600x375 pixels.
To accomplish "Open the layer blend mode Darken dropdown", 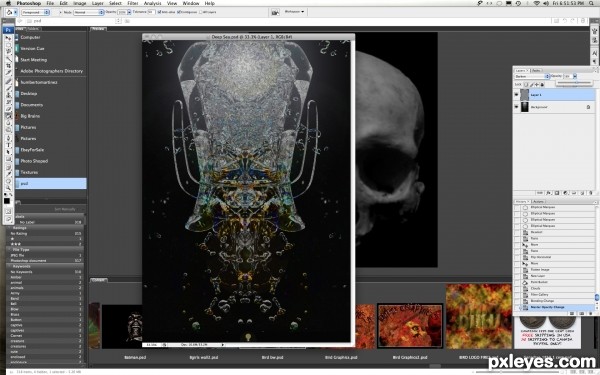I will (x=532, y=76).
